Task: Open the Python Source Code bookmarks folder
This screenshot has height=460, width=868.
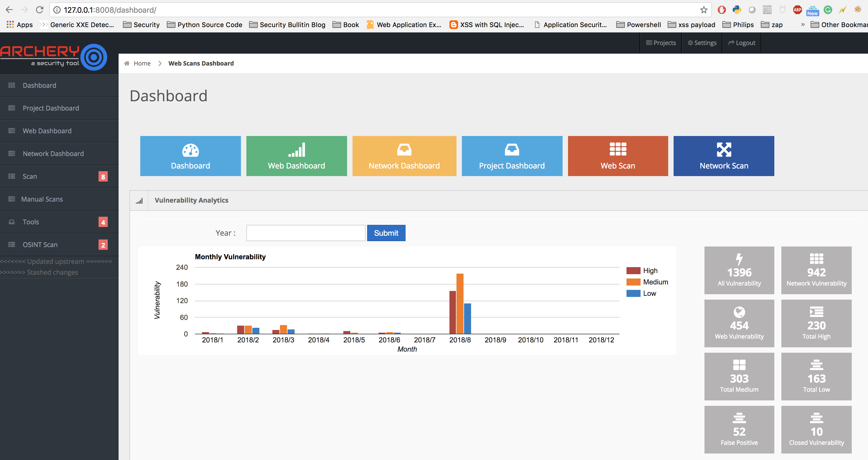Action: tap(204, 25)
